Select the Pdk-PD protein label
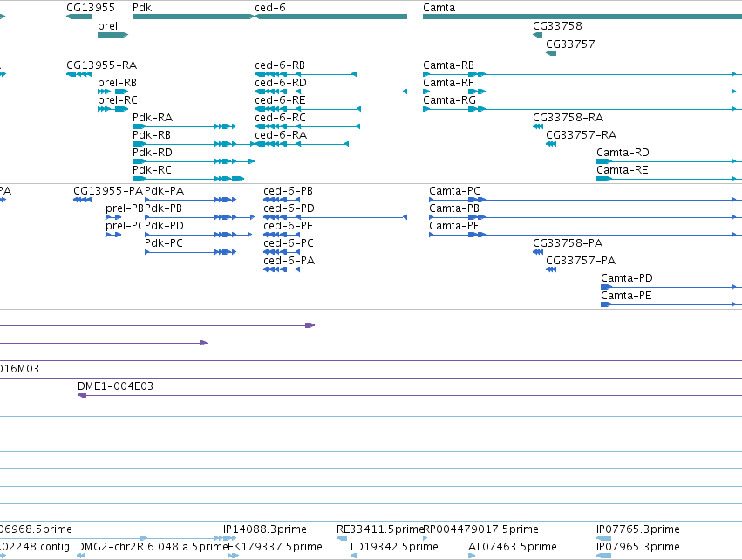742x560 pixels. (x=164, y=226)
